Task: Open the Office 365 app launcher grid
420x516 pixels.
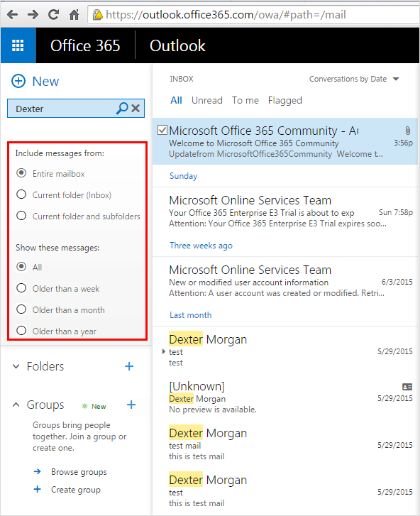Action: tap(18, 45)
